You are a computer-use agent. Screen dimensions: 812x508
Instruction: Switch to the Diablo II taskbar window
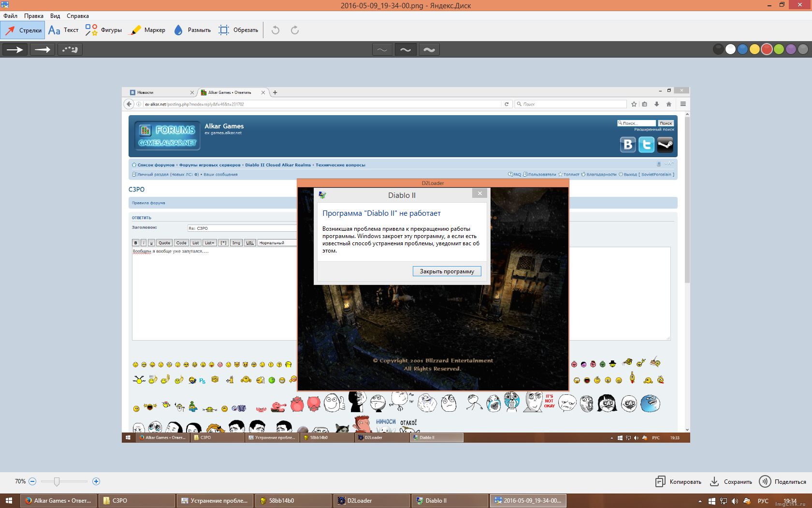tap(450, 501)
